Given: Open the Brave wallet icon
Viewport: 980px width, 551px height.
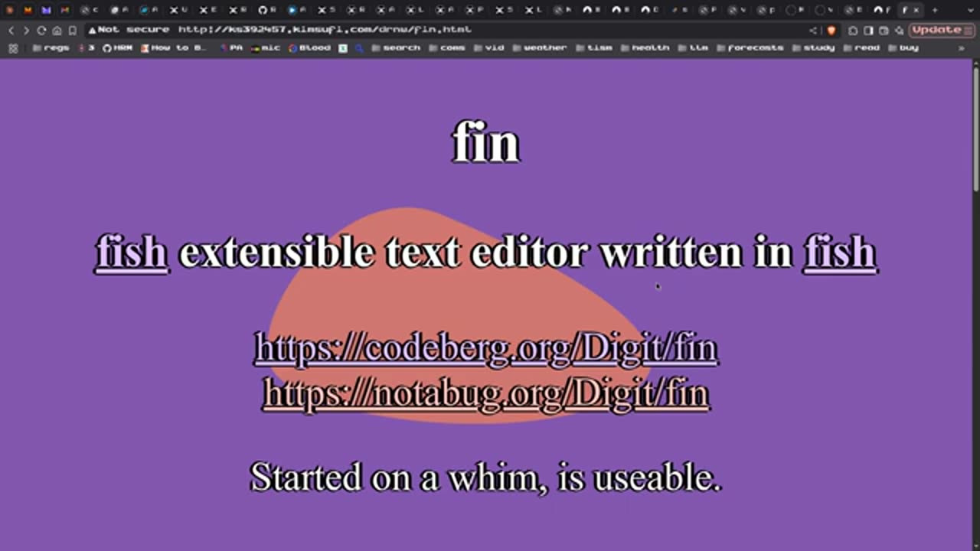Looking at the screenshot, I should tap(884, 30).
